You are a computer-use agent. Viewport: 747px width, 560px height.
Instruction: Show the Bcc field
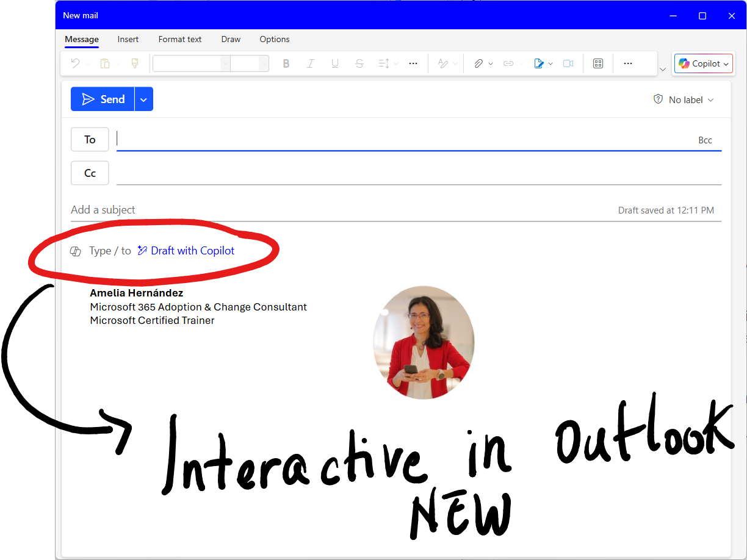click(x=705, y=140)
